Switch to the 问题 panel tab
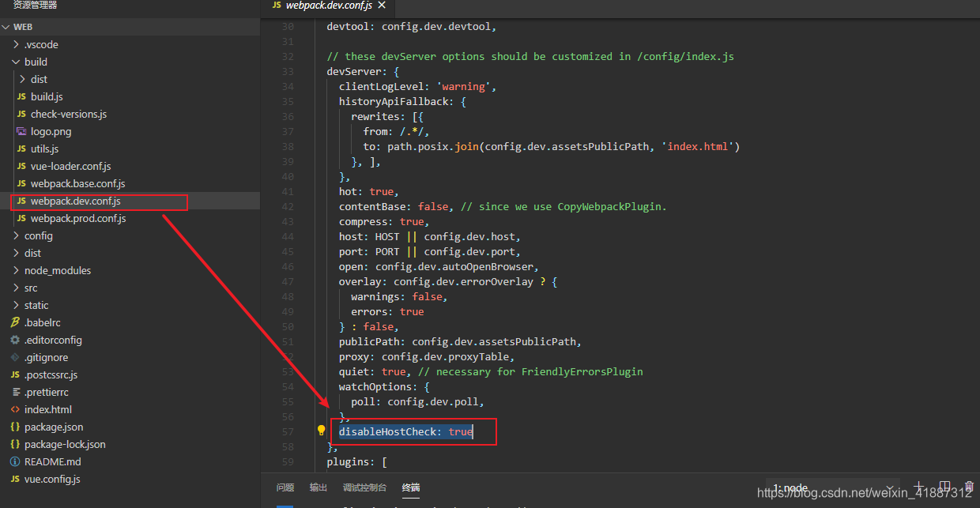 tap(285, 487)
